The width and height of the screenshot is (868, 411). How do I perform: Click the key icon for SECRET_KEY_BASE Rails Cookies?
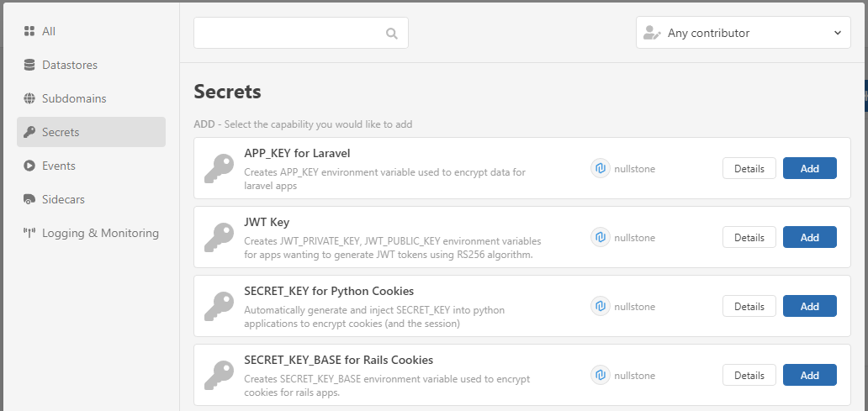[220, 375]
